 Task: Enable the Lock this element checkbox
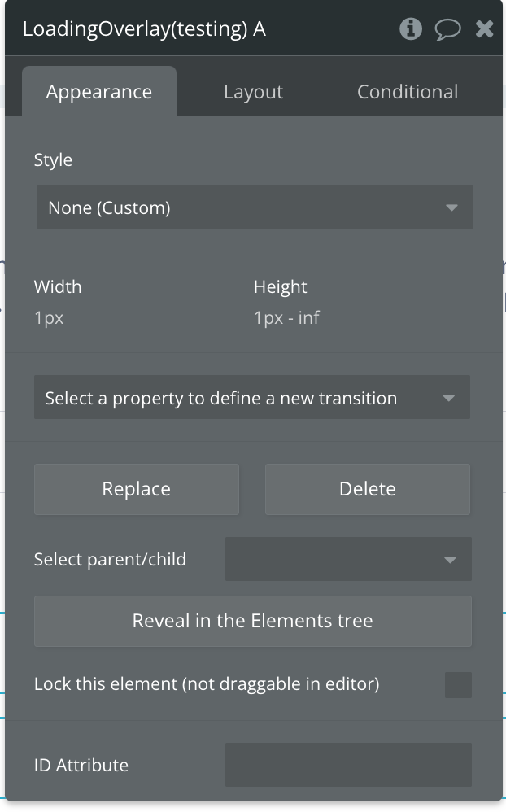(458, 684)
